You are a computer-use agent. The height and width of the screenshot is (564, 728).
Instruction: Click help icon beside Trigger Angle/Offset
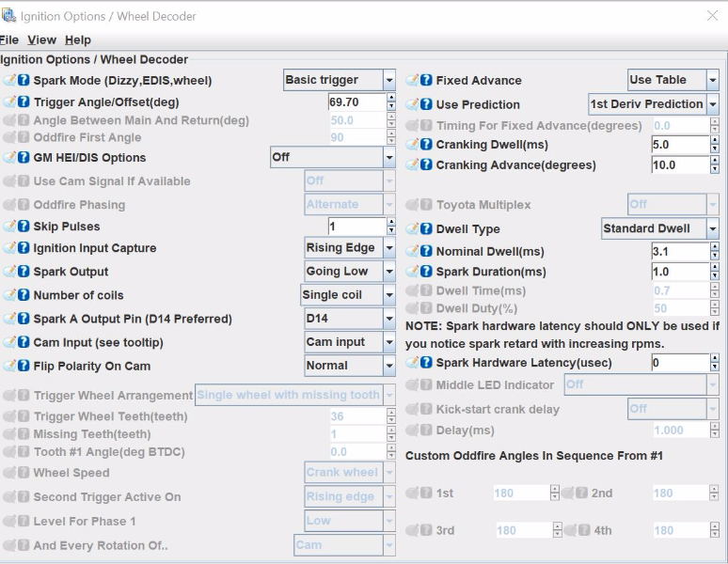24,102
